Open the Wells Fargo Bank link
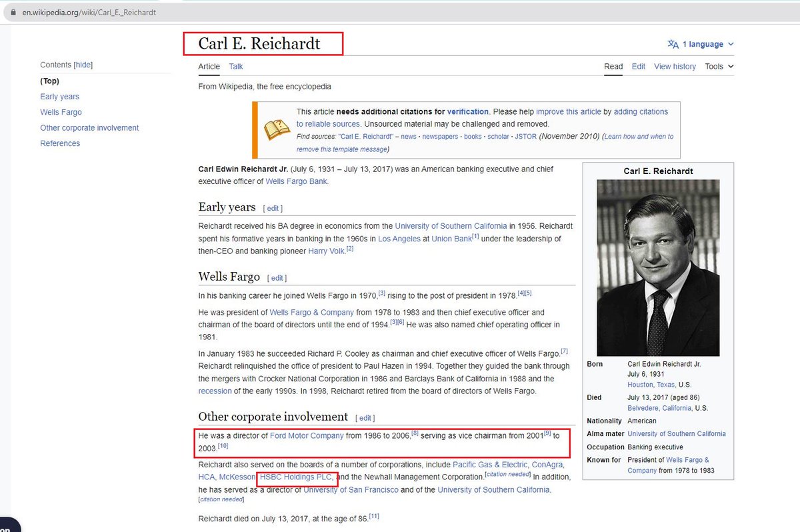This screenshot has height=532, width=800. [297, 181]
